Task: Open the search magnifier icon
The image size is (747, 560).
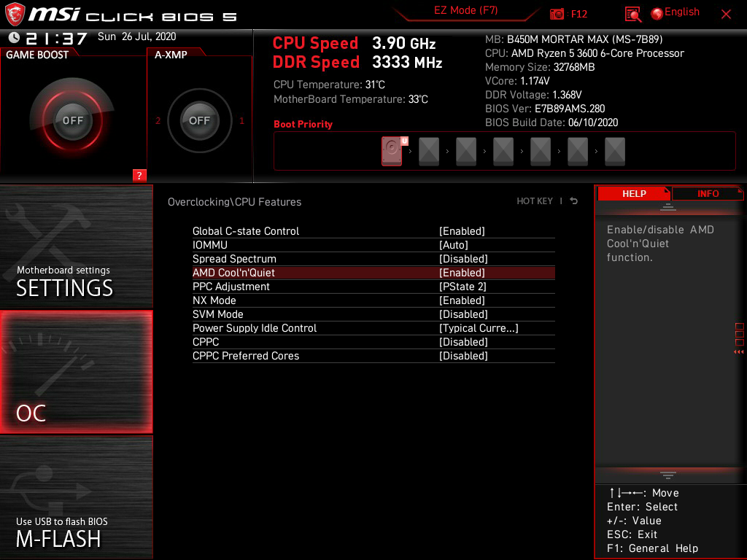Action: tap(632, 15)
